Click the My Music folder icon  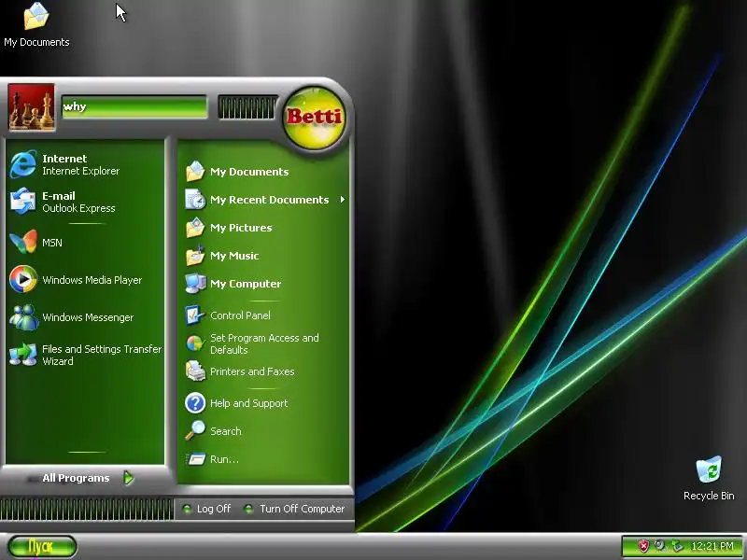195,256
